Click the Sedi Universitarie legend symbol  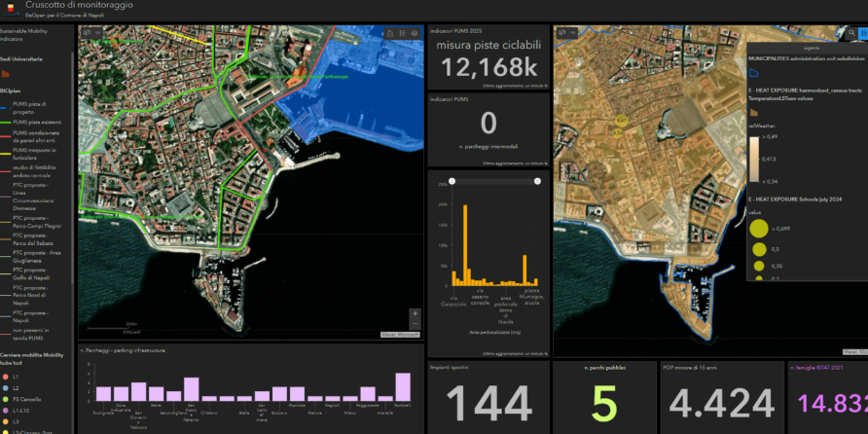(6, 73)
